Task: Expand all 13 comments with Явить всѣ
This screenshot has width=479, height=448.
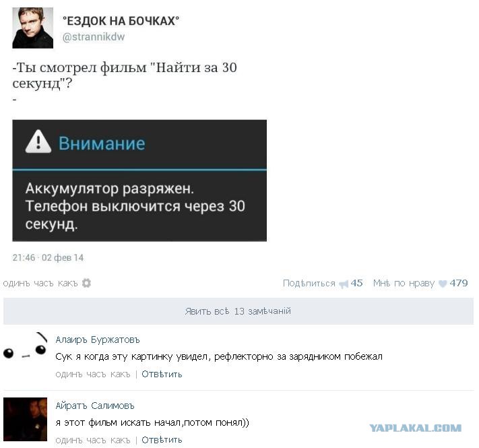Action: tap(238, 311)
